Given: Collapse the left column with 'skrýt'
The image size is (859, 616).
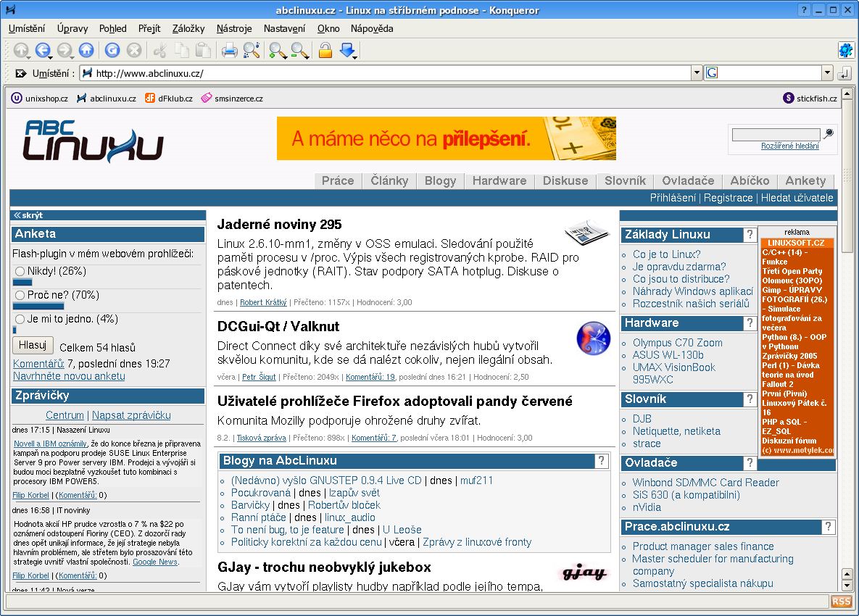Looking at the screenshot, I should click(28, 215).
